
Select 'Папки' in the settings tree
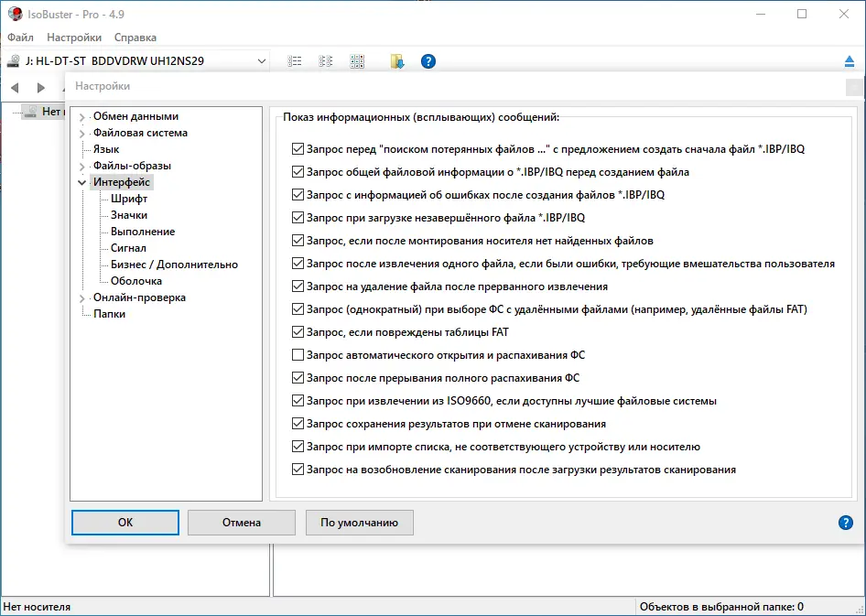(109, 314)
